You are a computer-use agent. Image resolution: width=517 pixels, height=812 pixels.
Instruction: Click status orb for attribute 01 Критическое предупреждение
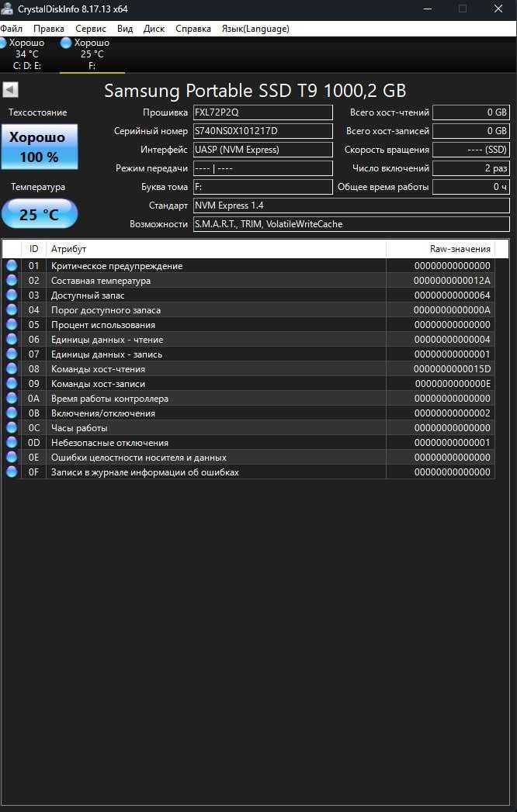[x=12, y=266]
